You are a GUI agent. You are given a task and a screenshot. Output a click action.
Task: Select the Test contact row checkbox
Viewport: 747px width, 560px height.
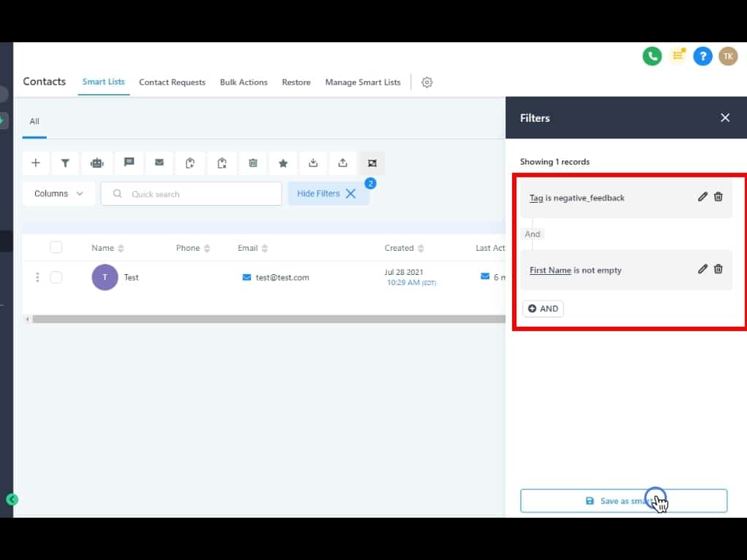click(x=56, y=277)
